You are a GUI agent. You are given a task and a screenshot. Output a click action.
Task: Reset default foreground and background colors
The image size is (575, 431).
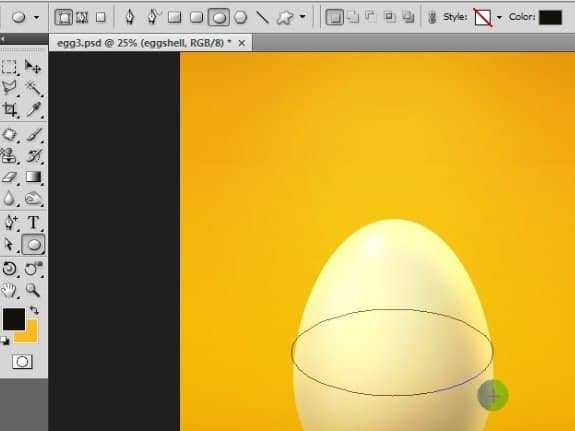tap(5, 341)
